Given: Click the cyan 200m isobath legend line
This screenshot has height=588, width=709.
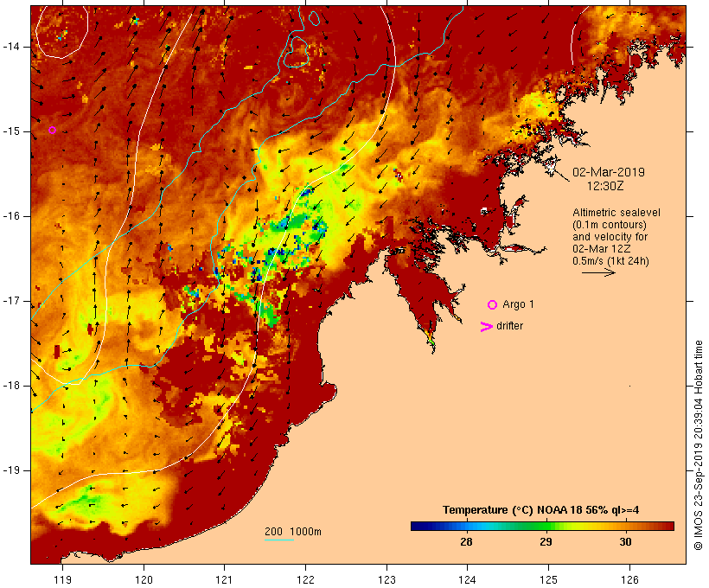Looking at the screenshot, I should point(279,540).
